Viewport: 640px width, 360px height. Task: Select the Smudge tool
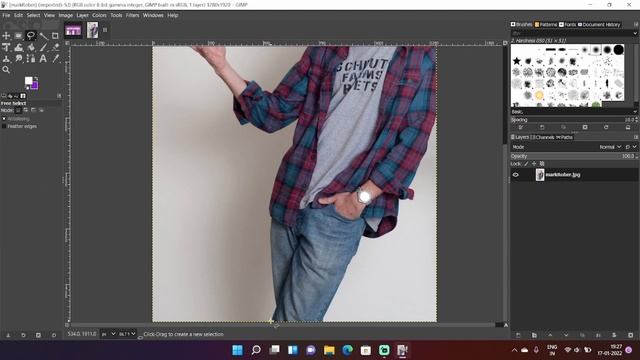tap(18, 59)
